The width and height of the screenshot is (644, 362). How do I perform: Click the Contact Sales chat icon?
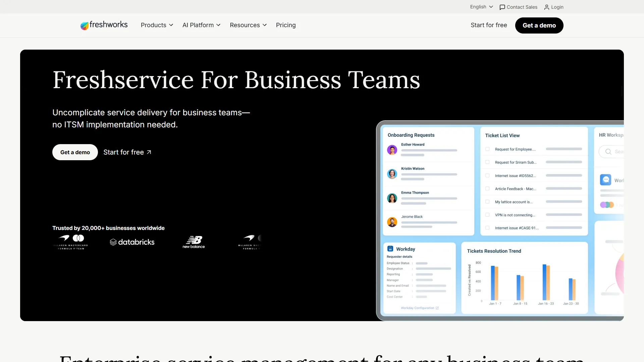pyautogui.click(x=502, y=7)
